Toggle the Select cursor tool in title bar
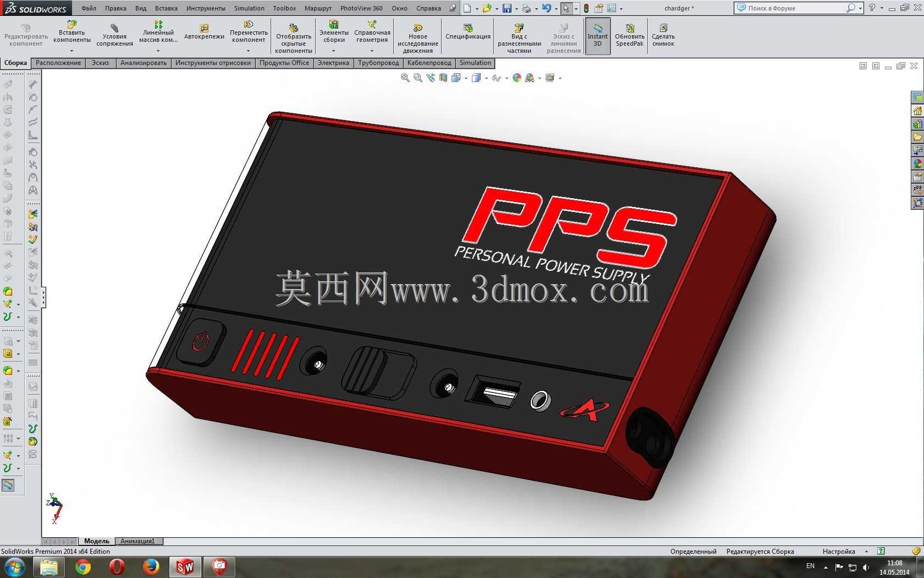 click(566, 8)
